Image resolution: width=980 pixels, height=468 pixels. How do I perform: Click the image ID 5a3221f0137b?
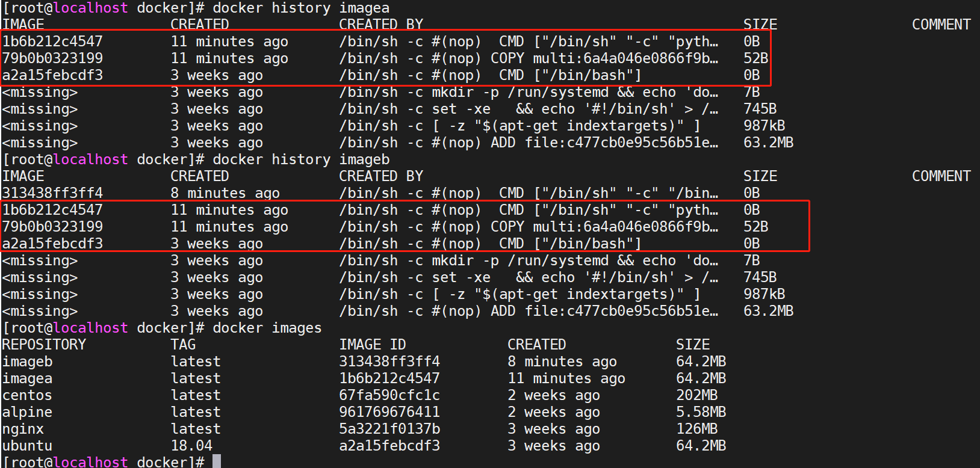[x=389, y=429]
